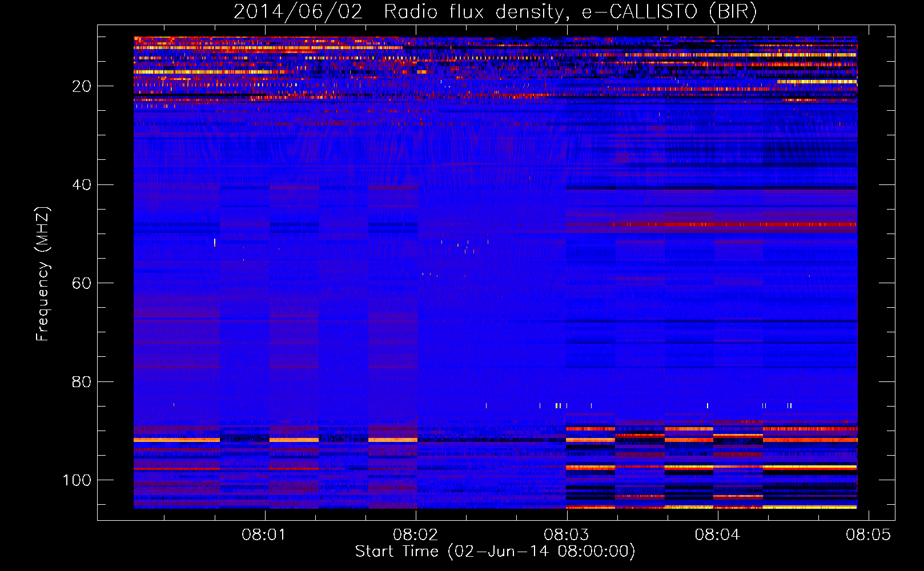Screen dimensions: 924x571
Task: Click the 08:01 time tick label
Action: pos(263,535)
